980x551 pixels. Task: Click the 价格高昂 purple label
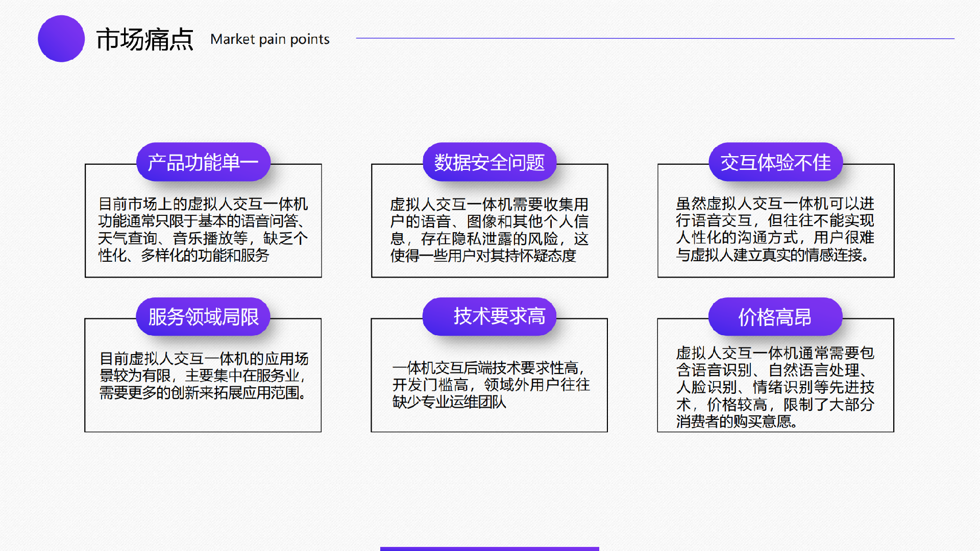(775, 317)
